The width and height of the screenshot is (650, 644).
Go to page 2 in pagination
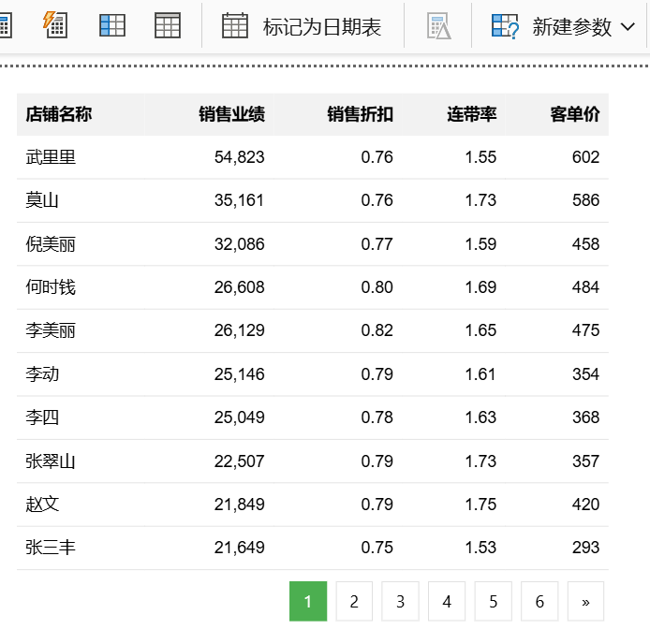(354, 601)
